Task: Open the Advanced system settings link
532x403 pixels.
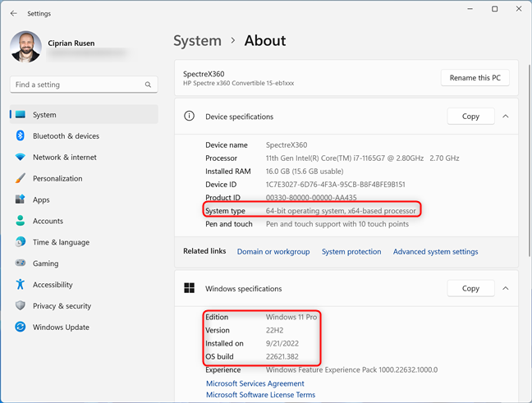Action: (435, 252)
